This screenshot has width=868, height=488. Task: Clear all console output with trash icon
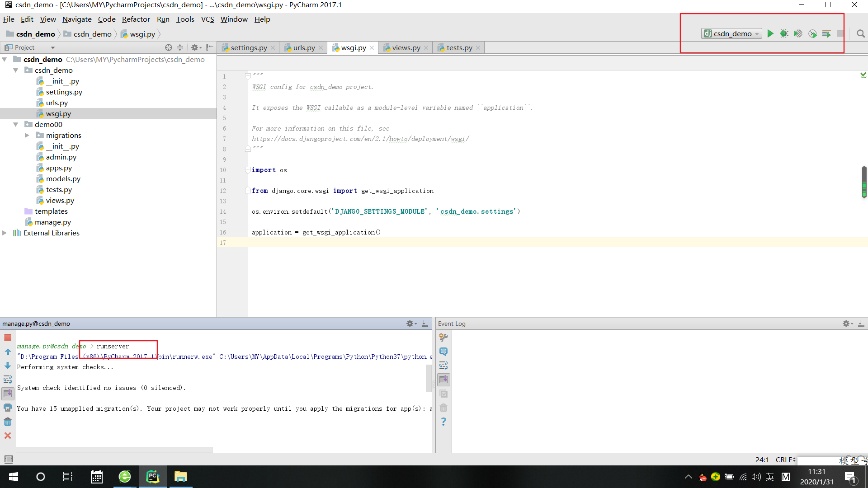[x=8, y=422]
